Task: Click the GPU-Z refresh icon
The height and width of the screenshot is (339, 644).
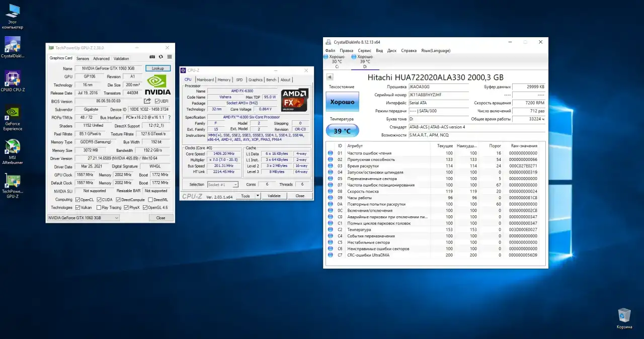Action: pyautogui.click(x=161, y=57)
